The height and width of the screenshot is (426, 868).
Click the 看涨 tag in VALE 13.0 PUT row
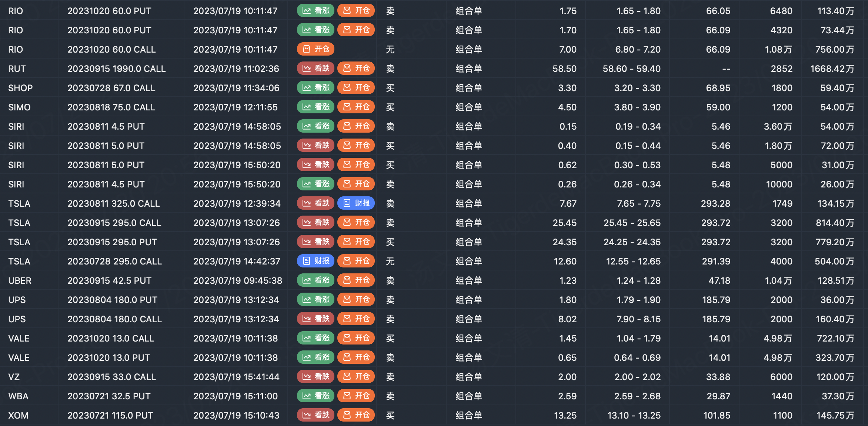click(x=316, y=357)
